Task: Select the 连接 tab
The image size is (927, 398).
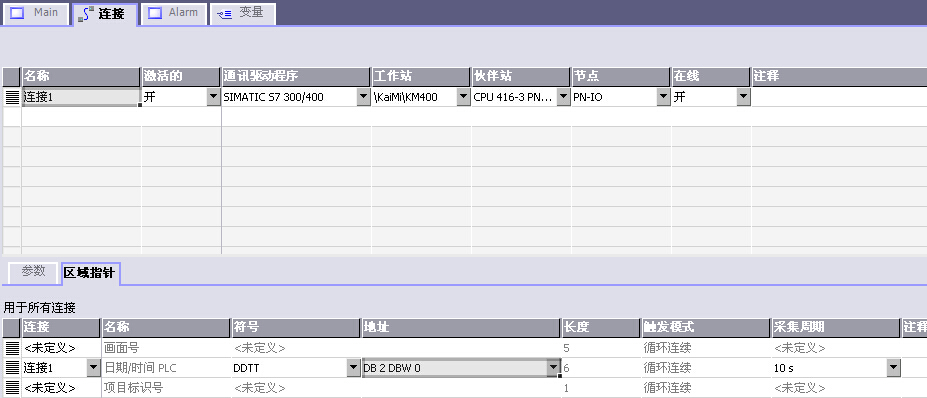Action: pyautogui.click(x=105, y=14)
